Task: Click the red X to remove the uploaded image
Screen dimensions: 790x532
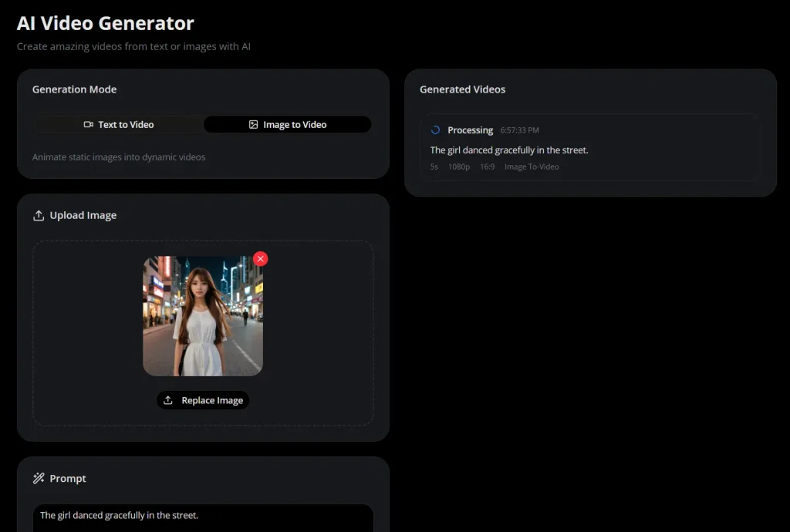Action: pos(260,258)
